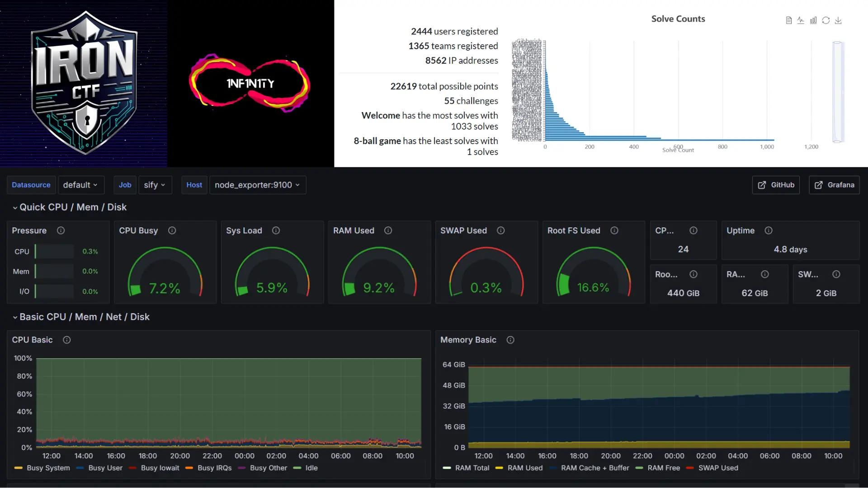Show info for Sys Load panel
Viewport: 868px width, 488px height.
click(276, 230)
